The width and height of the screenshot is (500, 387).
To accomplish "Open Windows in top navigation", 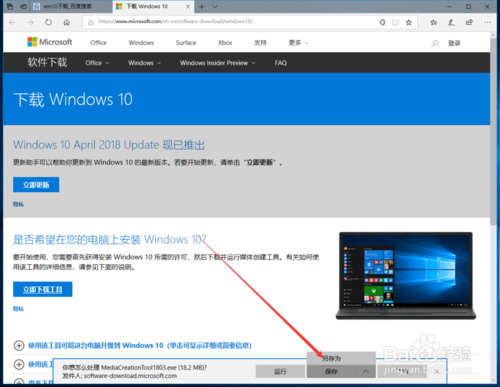I will pos(141,43).
